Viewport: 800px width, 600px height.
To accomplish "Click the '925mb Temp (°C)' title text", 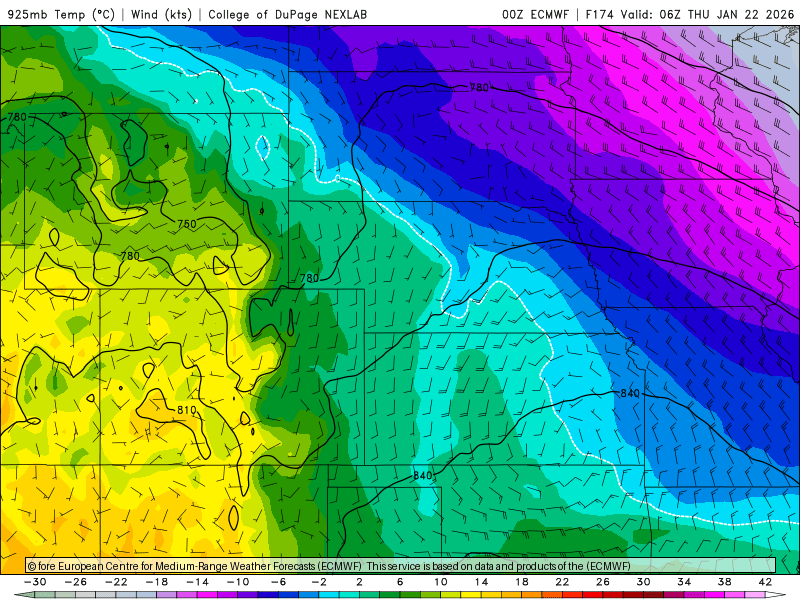I will 61,14.
